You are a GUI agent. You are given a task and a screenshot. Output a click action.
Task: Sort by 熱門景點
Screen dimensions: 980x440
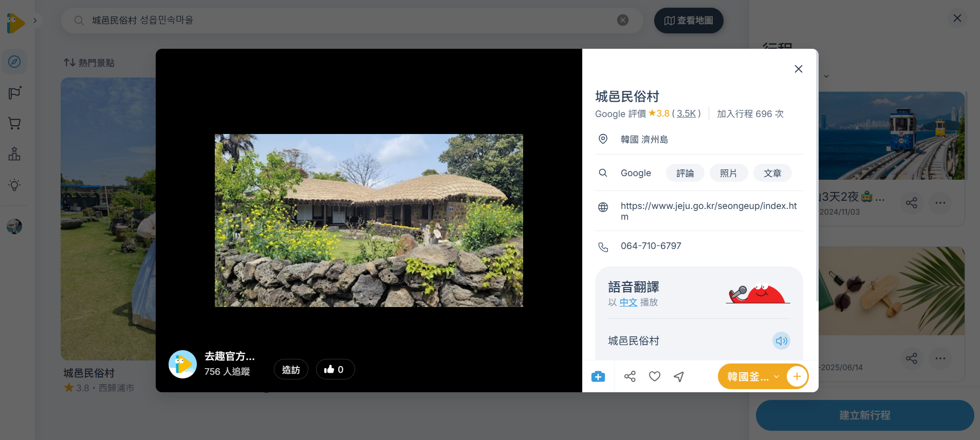(89, 63)
